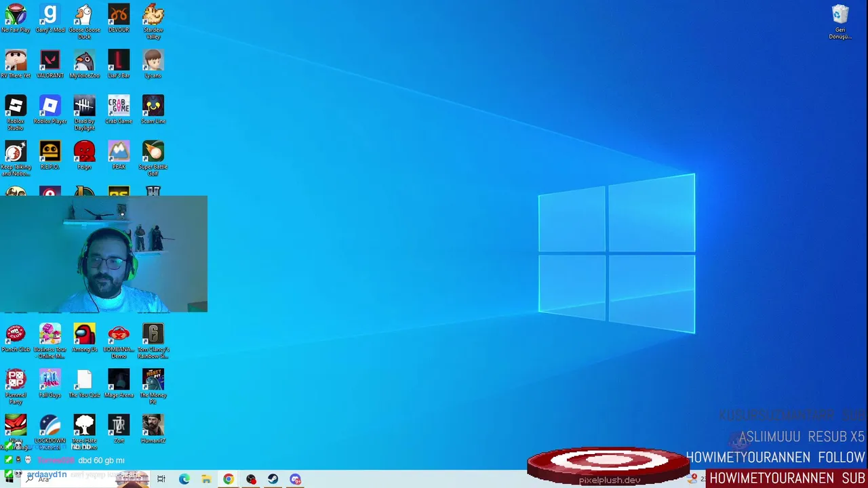This screenshot has width=868, height=488.
Task: Open Steam from the taskbar
Action: [x=273, y=479]
